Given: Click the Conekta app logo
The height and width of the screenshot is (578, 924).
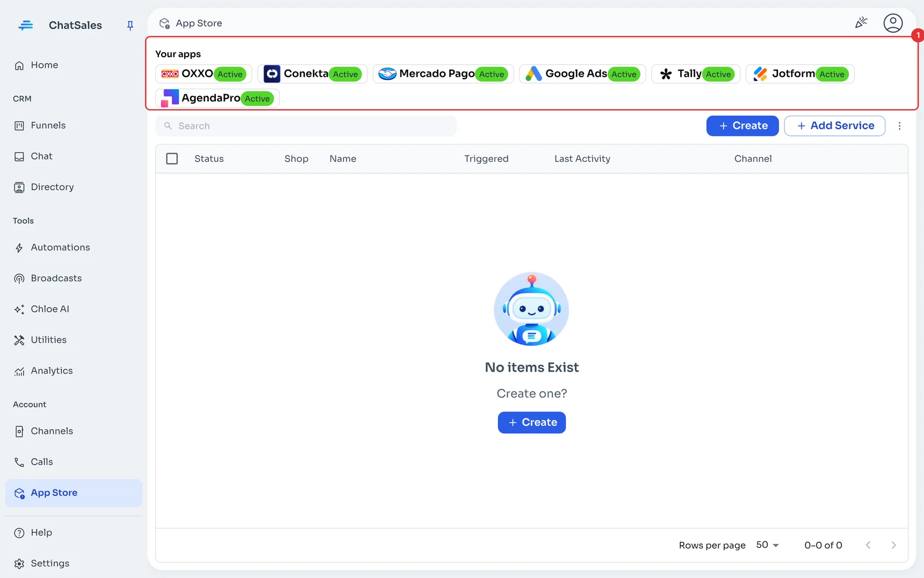Looking at the screenshot, I should [272, 74].
